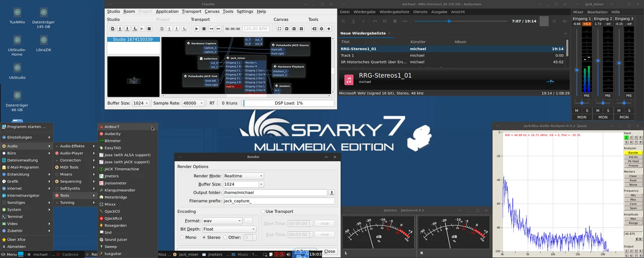Mute Eingang 1 channel in jack_mixer
Image resolution: width=644 pixels, height=258 pixels.
(577, 110)
